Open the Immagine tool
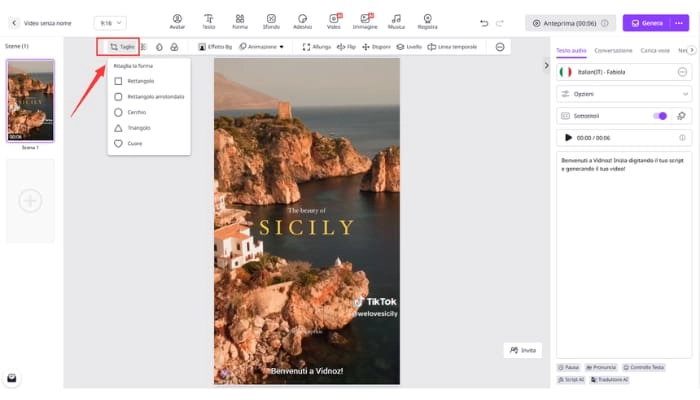This screenshot has width=700, height=400. coord(365,21)
